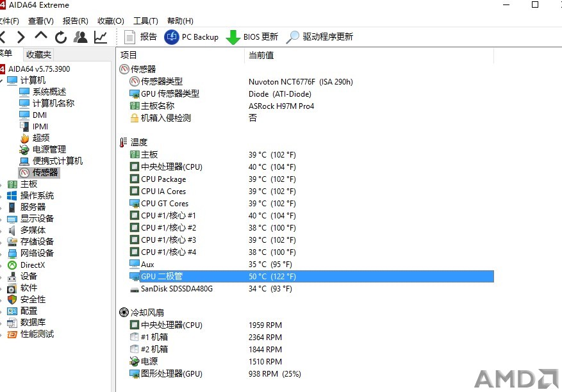Go forward with the right arrow button
The height and width of the screenshot is (392, 562).
(21, 37)
